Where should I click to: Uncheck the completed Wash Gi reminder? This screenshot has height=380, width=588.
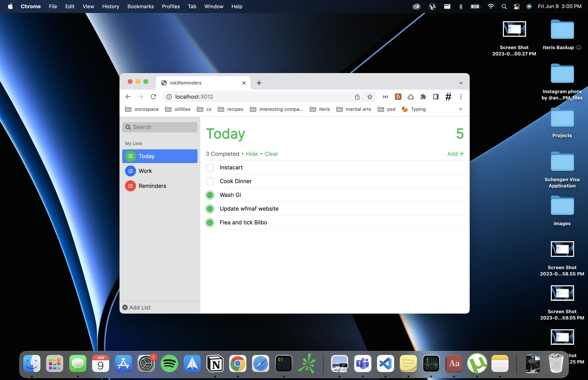point(210,195)
